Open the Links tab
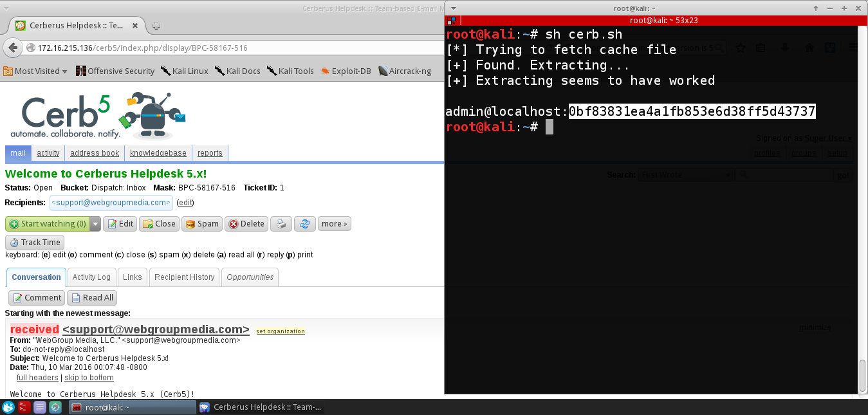 [x=132, y=277]
